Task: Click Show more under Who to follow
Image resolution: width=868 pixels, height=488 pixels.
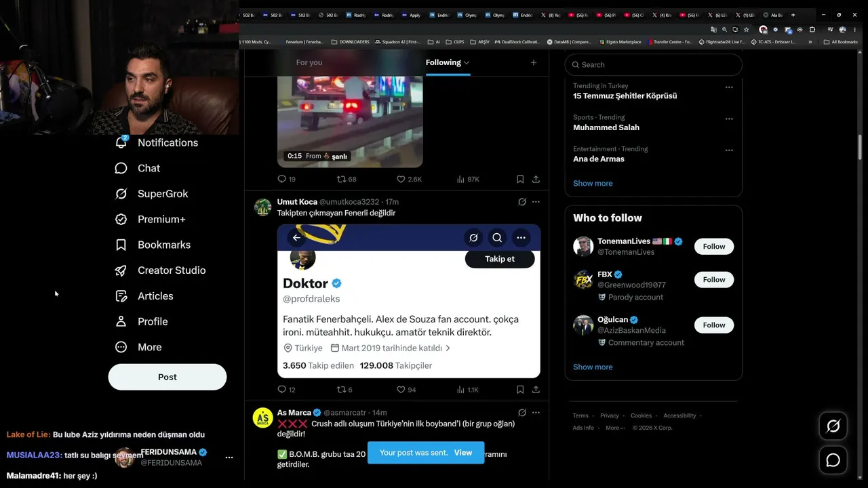Action: tap(593, 367)
